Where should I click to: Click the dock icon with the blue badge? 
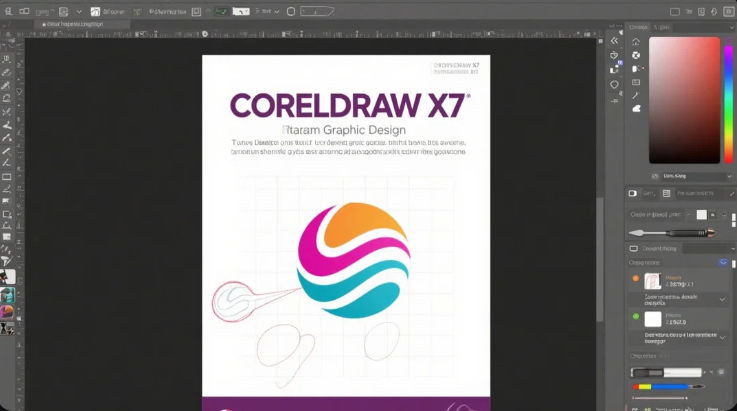(615, 69)
